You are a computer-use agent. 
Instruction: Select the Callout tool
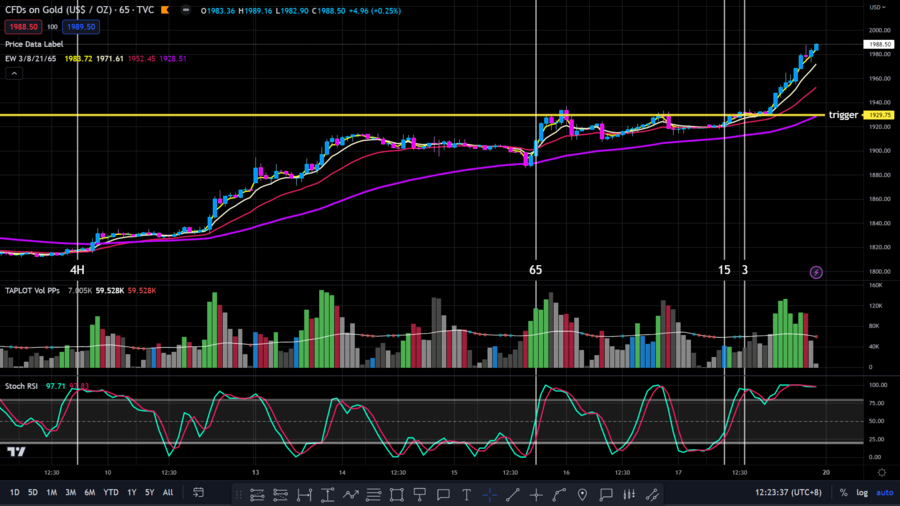[606, 495]
